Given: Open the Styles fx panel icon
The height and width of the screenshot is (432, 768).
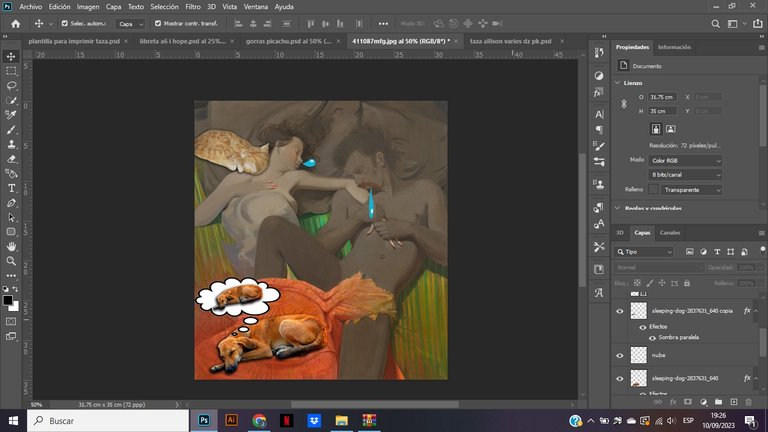Looking at the screenshot, I should coord(599,93).
